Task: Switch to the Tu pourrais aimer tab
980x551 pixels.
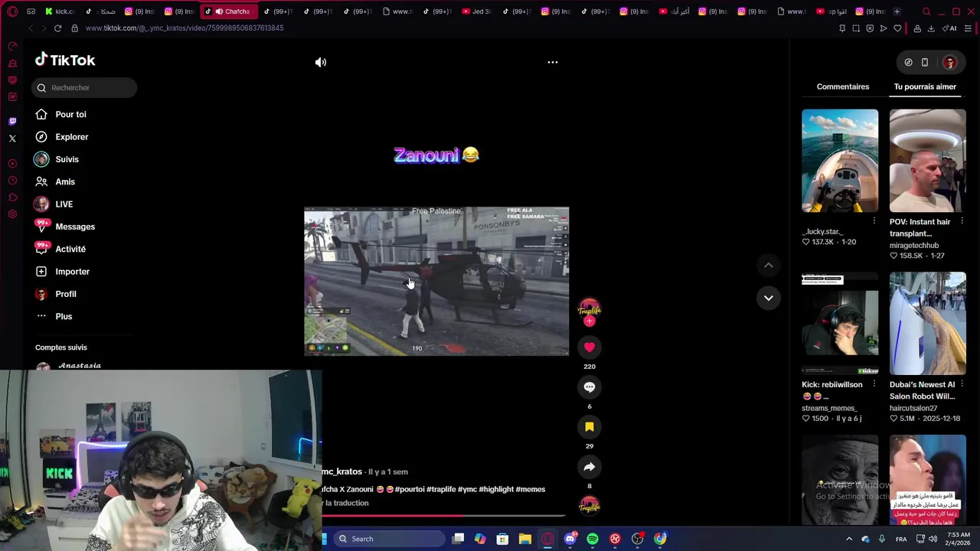Action: (x=925, y=86)
